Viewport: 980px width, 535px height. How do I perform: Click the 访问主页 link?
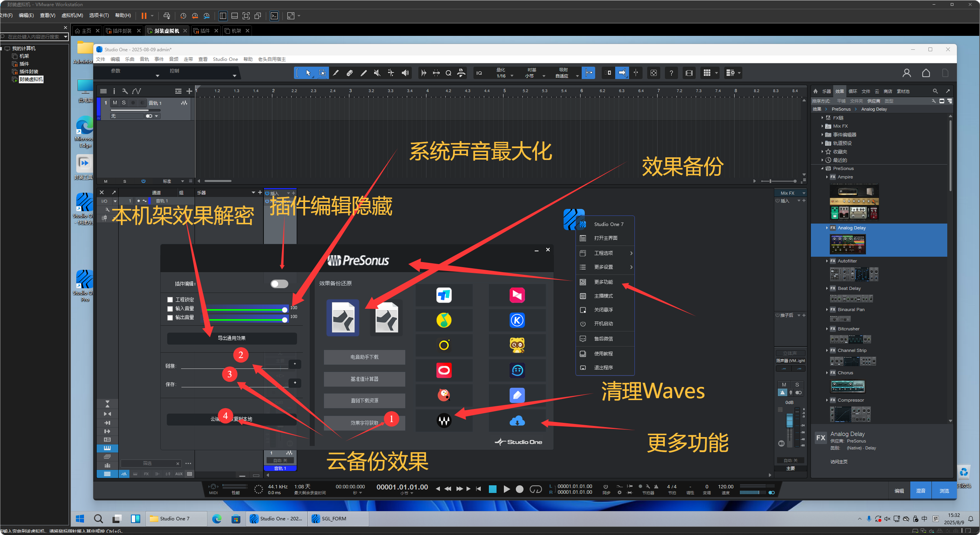pos(839,462)
